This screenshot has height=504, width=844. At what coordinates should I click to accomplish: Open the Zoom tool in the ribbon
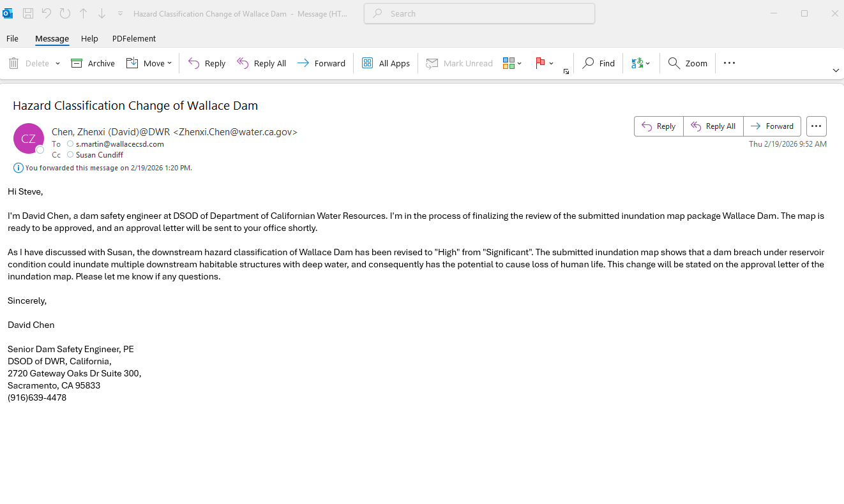tap(688, 63)
